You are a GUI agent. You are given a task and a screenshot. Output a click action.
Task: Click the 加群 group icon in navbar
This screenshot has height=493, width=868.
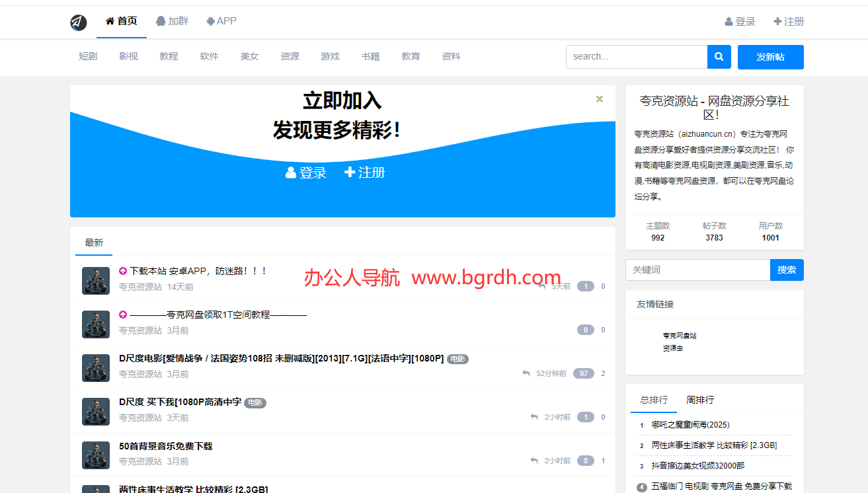click(159, 21)
